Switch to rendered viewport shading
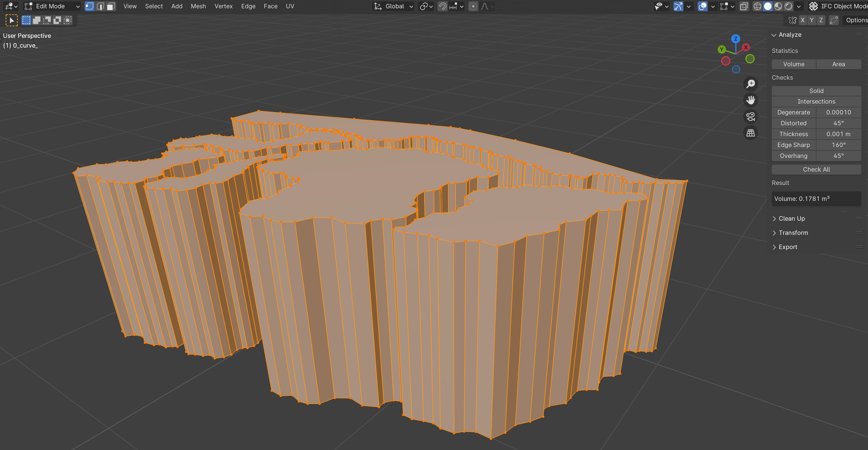 point(789,6)
